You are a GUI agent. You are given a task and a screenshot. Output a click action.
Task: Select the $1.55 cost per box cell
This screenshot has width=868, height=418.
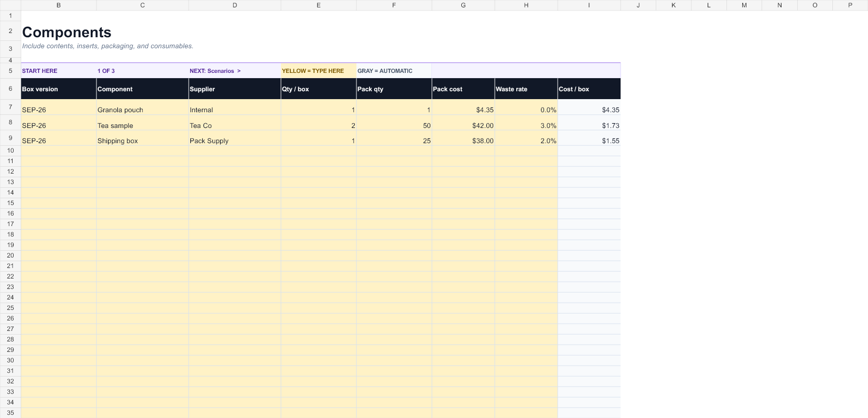589,138
